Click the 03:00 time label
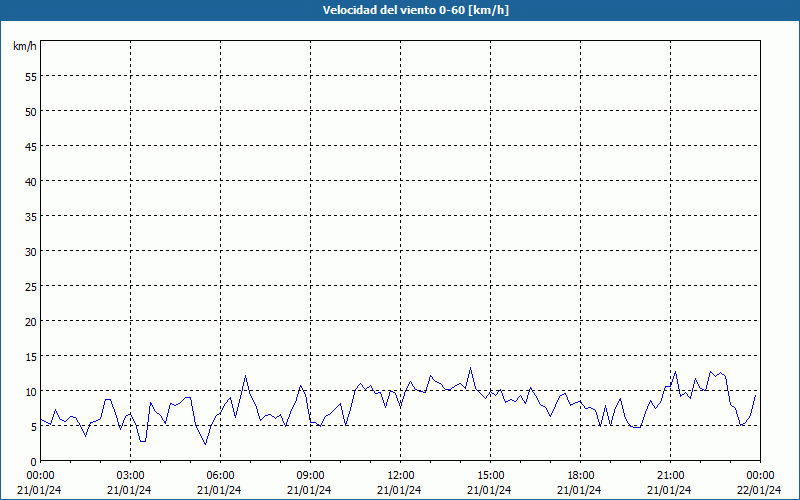This screenshot has width=800, height=500. (131, 476)
